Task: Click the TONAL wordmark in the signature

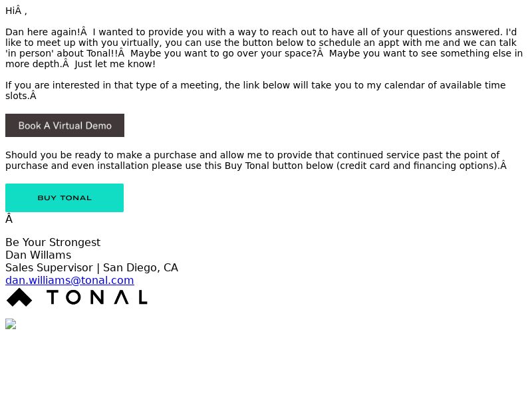Action: (x=97, y=297)
